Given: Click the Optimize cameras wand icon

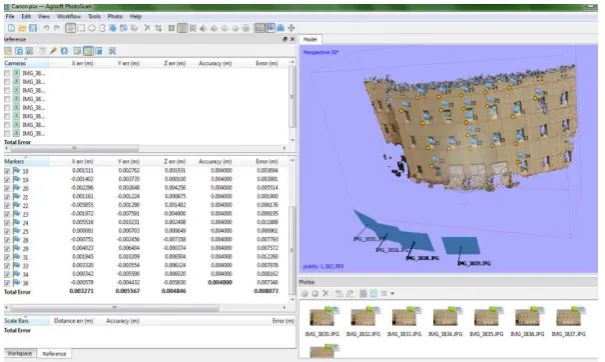Looking at the screenshot, I should pos(54,51).
